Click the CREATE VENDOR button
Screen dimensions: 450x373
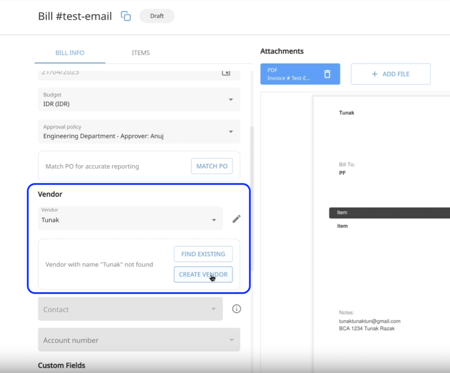click(203, 274)
